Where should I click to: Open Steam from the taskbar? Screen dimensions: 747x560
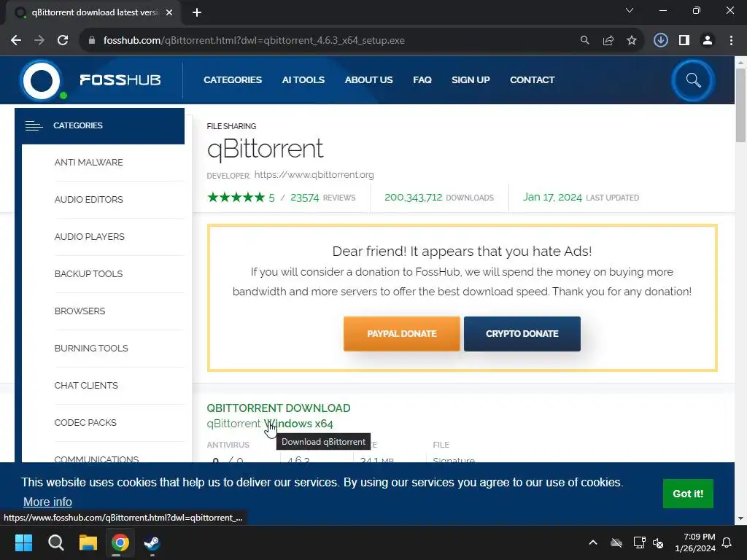point(152,542)
